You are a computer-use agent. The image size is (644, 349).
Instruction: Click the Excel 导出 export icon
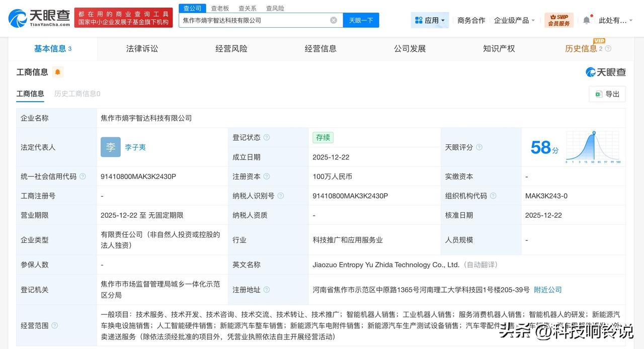(x=599, y=94)
